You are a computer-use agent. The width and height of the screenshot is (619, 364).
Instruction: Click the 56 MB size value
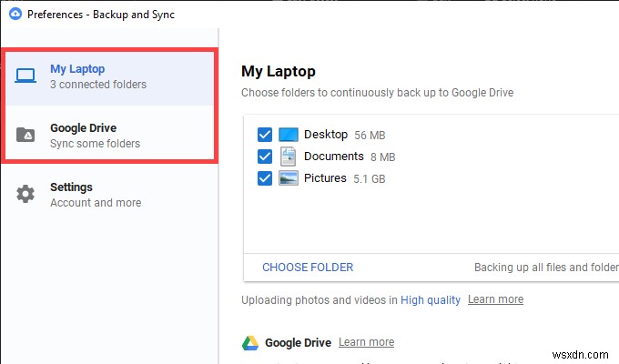(x=370, y=136)
